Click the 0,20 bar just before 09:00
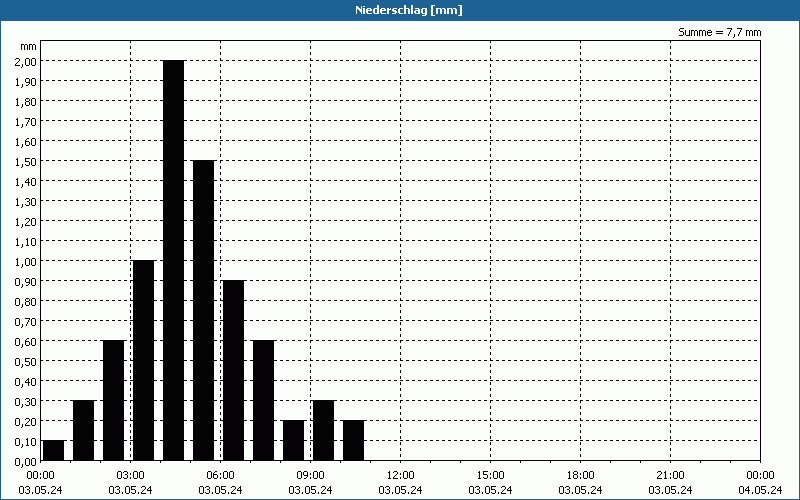The width and height of the screenshot is (800, 500). (x=293, y=441)
